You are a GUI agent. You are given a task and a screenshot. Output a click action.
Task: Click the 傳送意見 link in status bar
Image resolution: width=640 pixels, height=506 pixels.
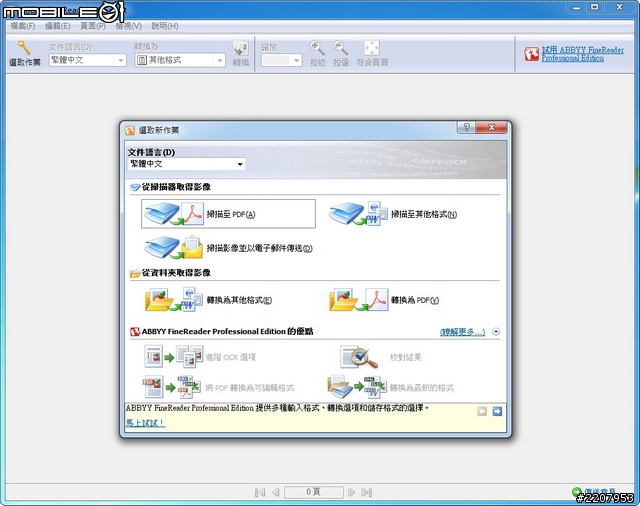pos(599,492)
